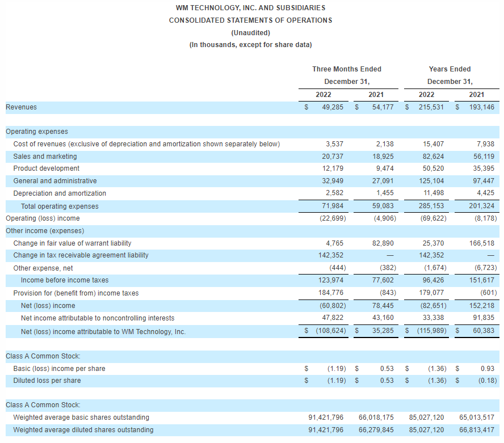Select the 'Diluted loss per share' label

(x=47, y=381)
